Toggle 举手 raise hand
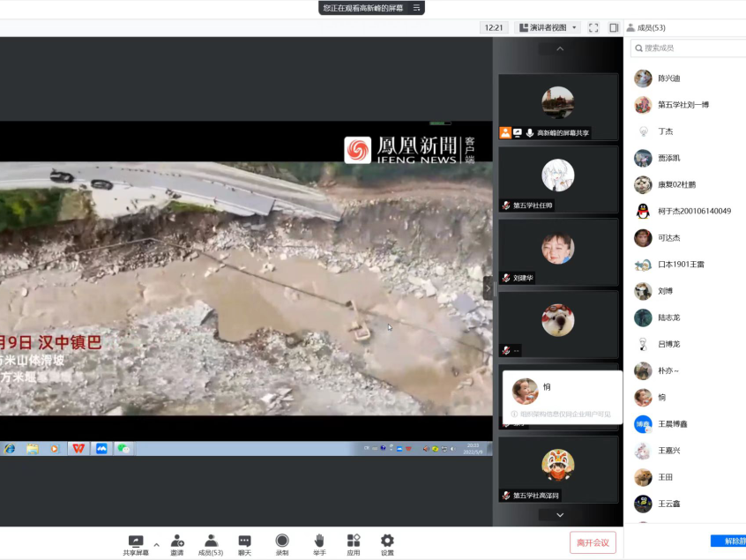Screen dimensions: 746x560 click(x=319, y=544)
